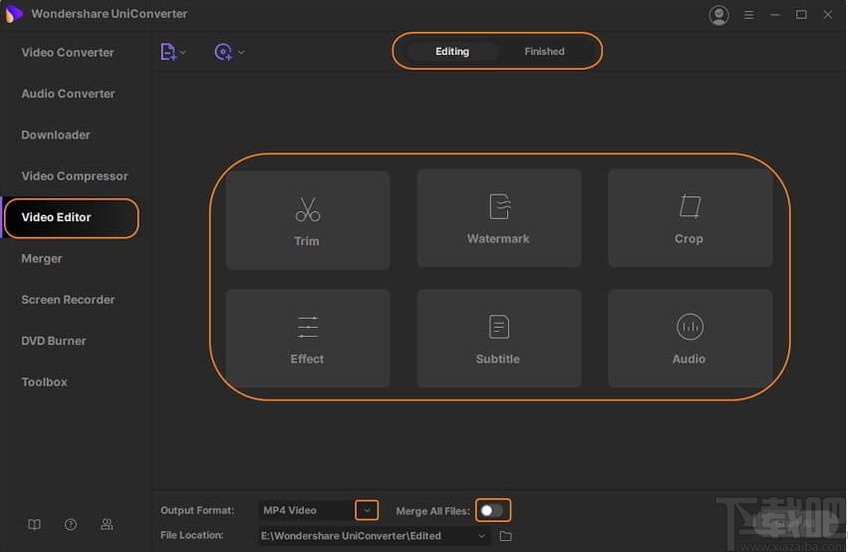Open the Subtitle tool card
The image size is (850, 552).
499,338
